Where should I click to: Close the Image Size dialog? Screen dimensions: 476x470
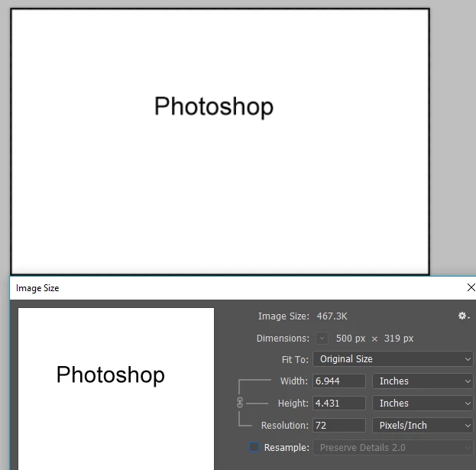471,287
